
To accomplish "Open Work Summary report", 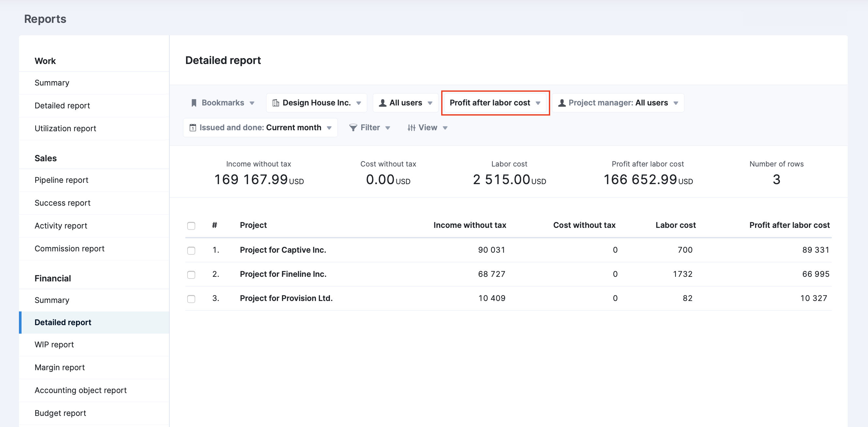I will (x=94, y=83).
